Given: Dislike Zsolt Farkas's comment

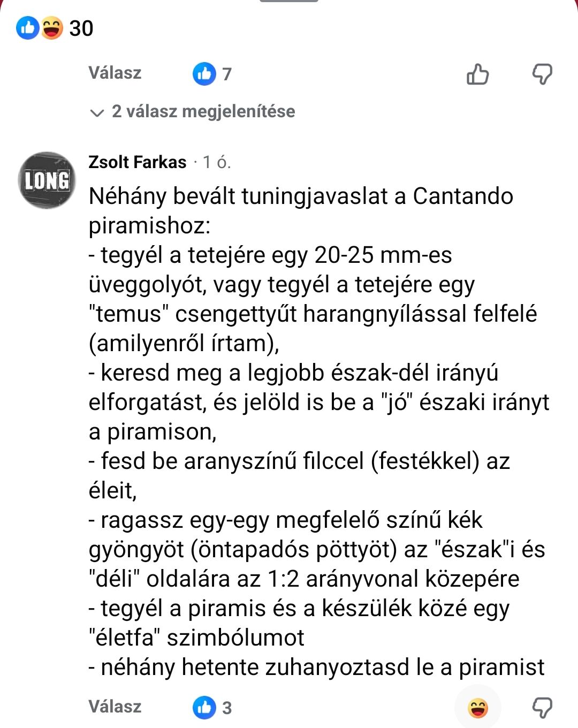Looking at the screenshot, I should click(542, 708).
